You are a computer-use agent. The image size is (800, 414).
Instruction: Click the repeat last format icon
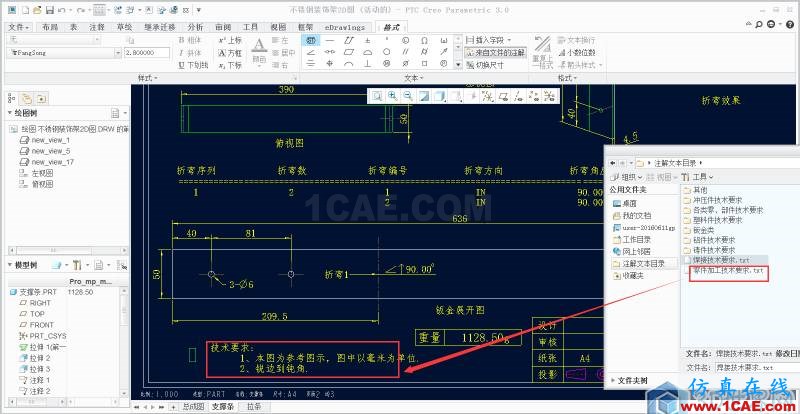coord(542,52)
